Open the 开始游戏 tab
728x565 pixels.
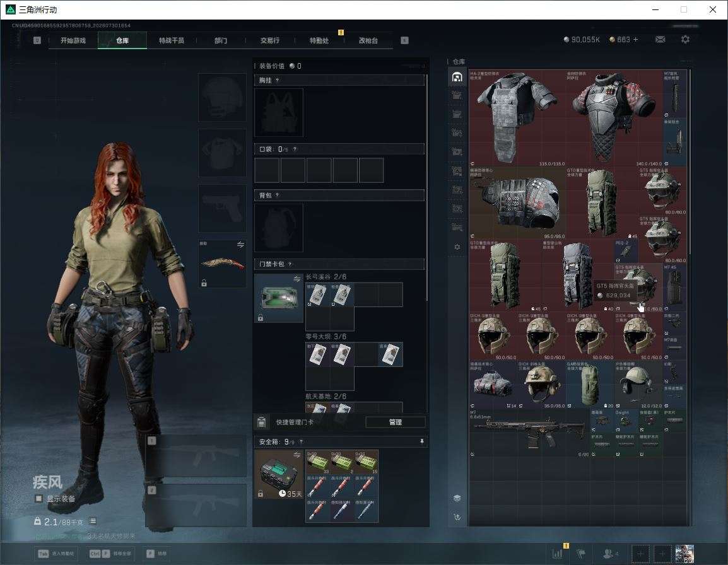click(x=73, y=40)
